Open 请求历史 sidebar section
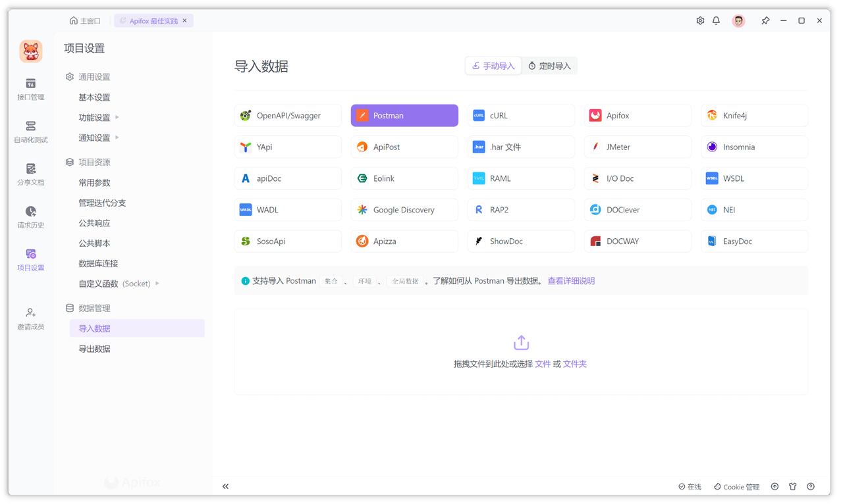The height and width of the screenshot is (504, 843). click(x=30, y=218)
